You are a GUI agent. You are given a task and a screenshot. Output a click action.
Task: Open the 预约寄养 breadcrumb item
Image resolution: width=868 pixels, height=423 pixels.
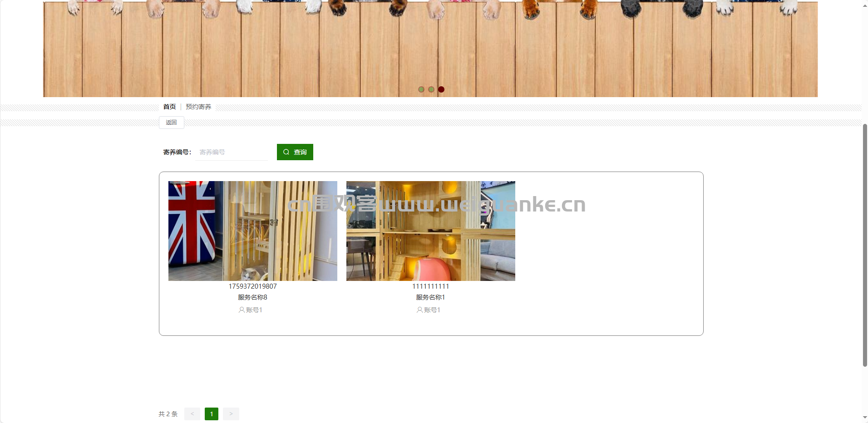coord(198,107)
